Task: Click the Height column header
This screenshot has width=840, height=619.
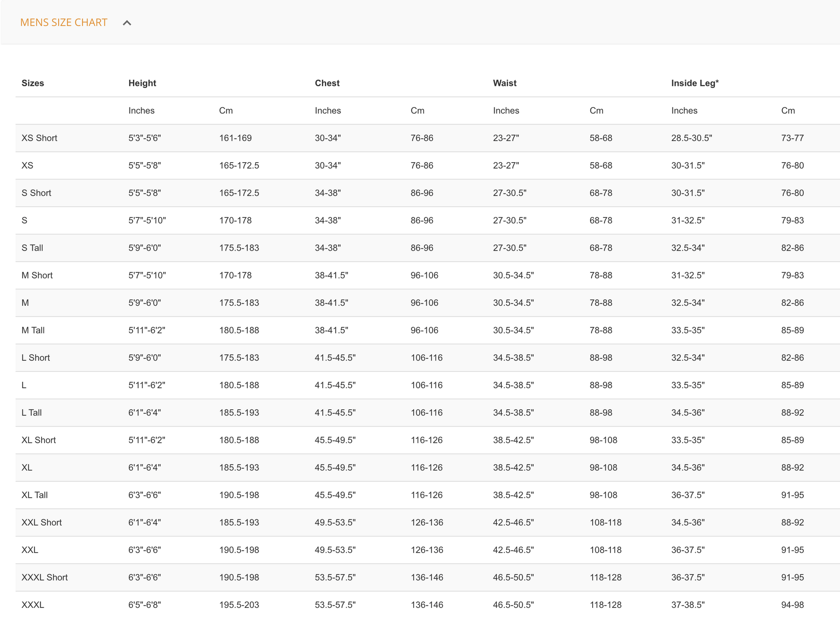Action: (x=142, y=83)
